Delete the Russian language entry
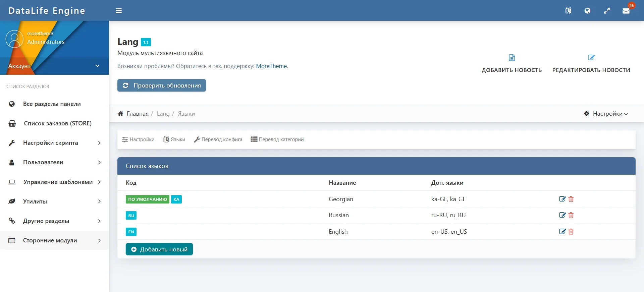 pyautogui.click(x=571, y=215)
